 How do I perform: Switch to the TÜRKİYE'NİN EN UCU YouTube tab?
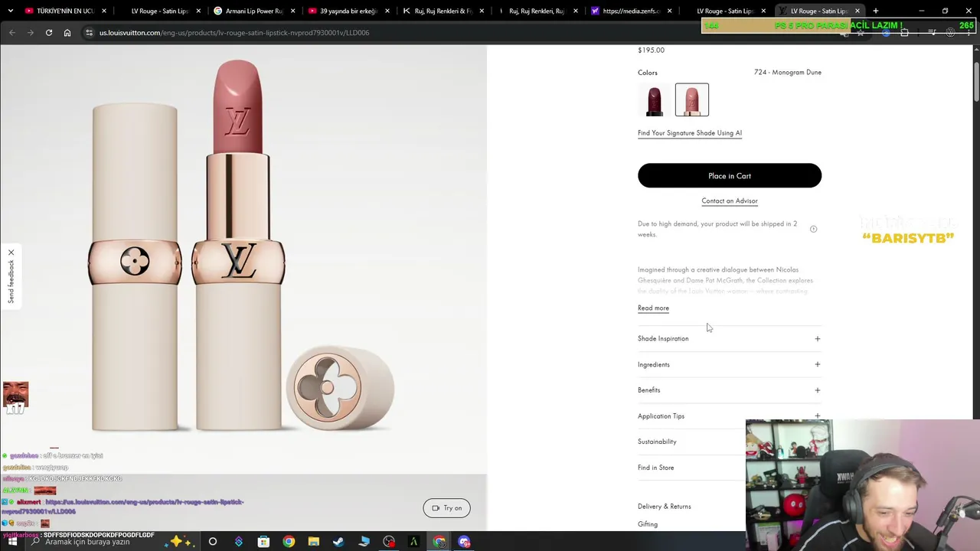66,11
